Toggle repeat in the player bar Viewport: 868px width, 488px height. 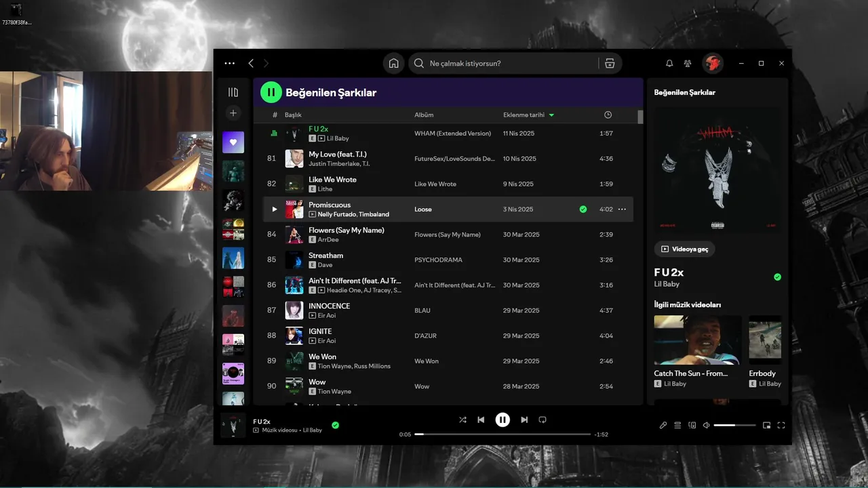point(542,420)
